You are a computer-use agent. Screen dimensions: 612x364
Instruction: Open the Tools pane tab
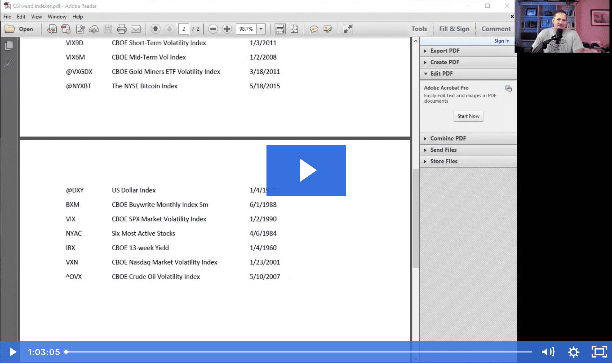419,29
